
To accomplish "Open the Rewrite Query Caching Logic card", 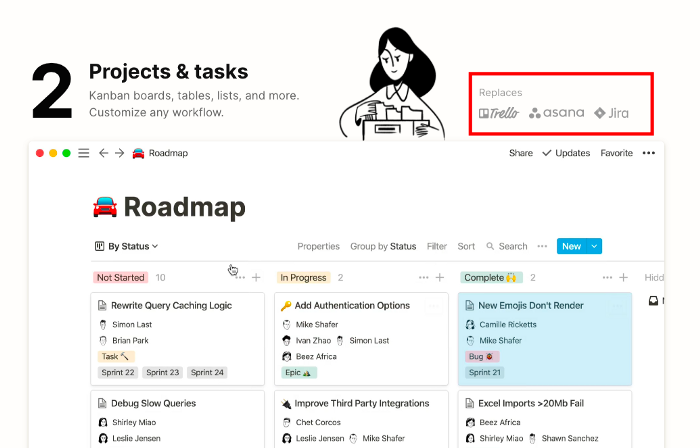I will (178, 339).
